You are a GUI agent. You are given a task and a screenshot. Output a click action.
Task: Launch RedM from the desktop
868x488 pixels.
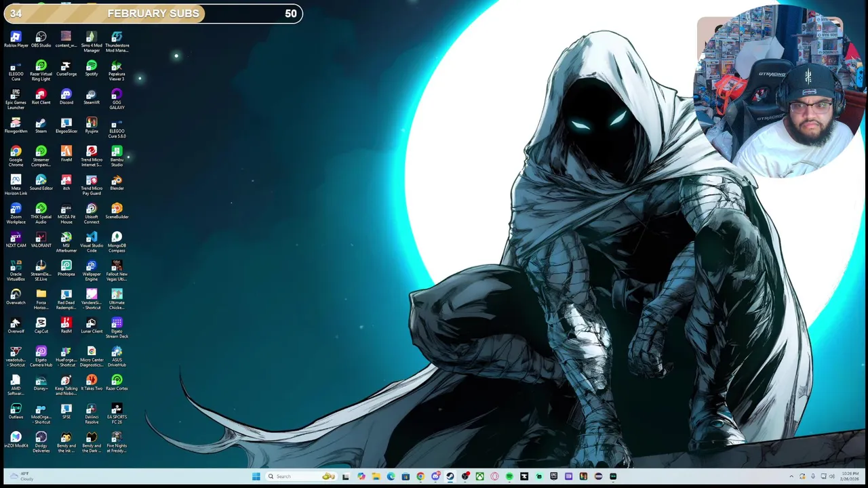(x=66, y=325)
